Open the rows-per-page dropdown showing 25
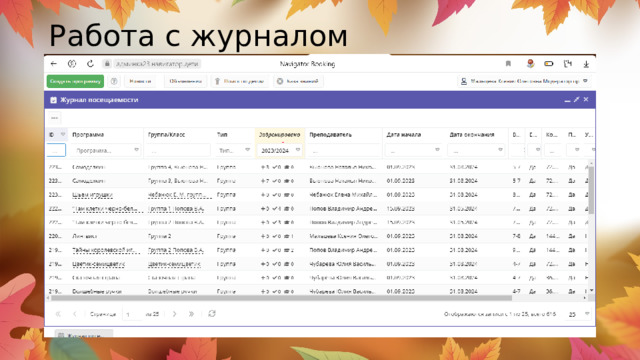Image resolution: width=640 pixels, height=360 pixels. (x=587, y=314)
